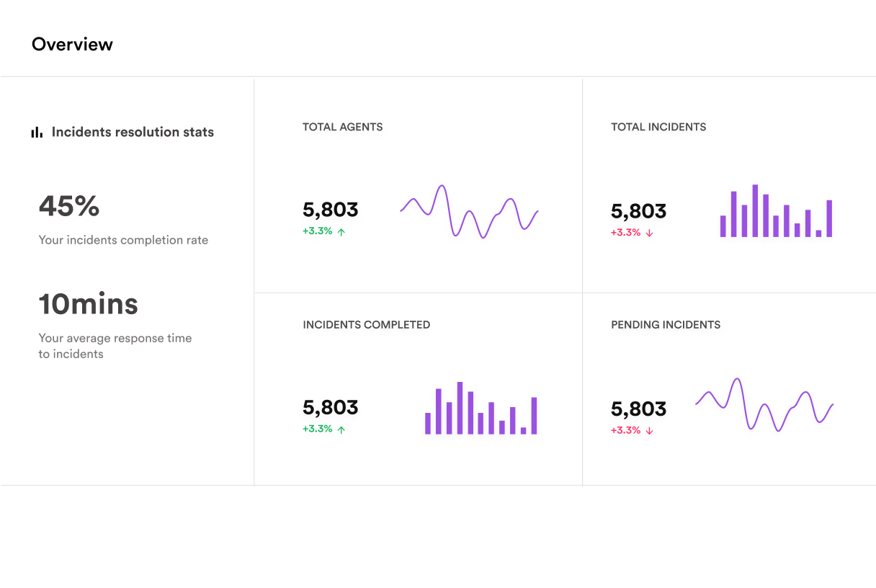Viewport: 876px width, 588px height.
Task: Click the Incidents Completed purple bar chart
Action: tap(481, 409)
